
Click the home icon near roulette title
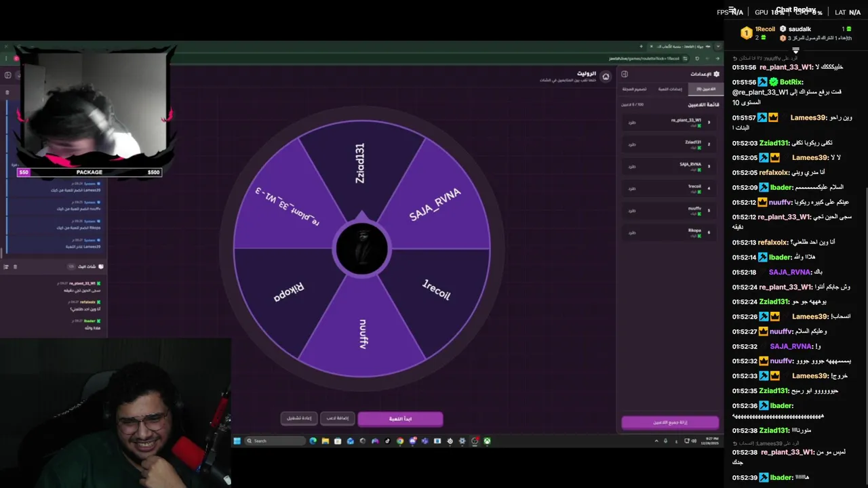(606, 76)
